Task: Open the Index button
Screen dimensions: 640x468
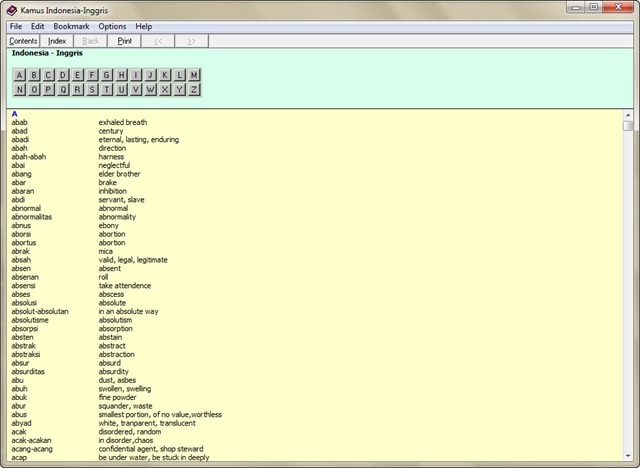Action: point(57,41)
